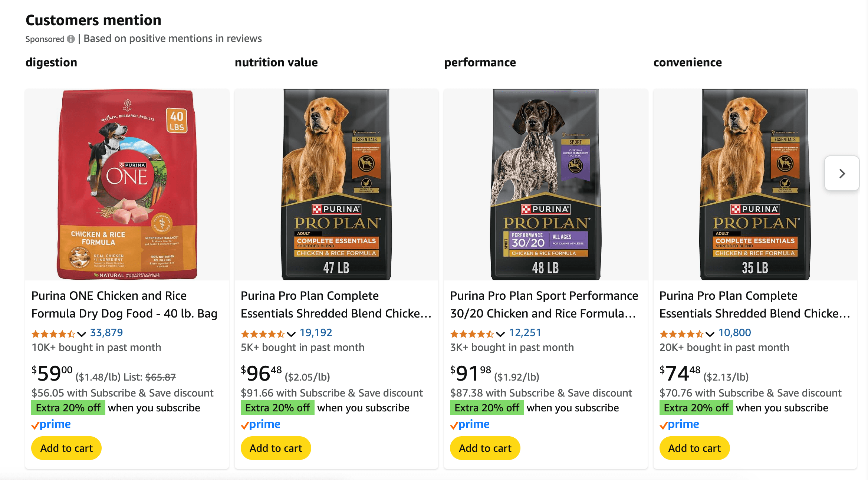Click star rating of Sport Performance 30/20
Screen dimensions: 868x480
(x=471, y=334)
